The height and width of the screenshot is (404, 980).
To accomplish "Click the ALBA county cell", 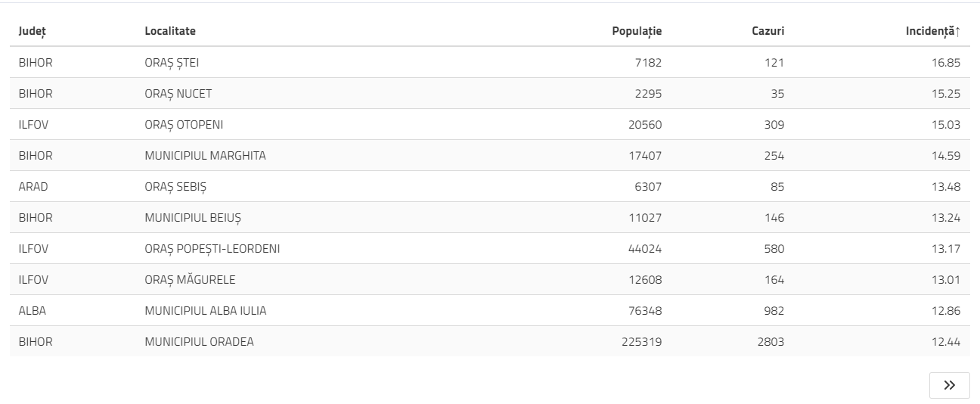I will [x=33, y=311].
